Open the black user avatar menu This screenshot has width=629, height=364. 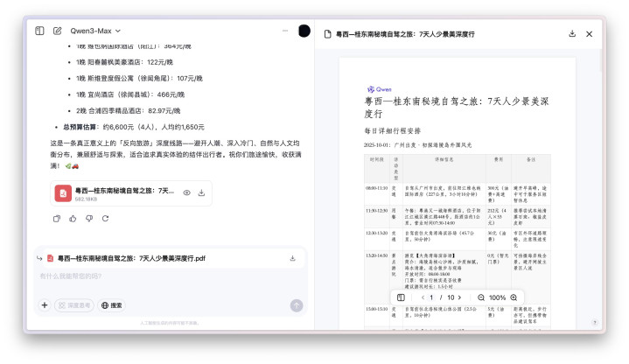304,31
